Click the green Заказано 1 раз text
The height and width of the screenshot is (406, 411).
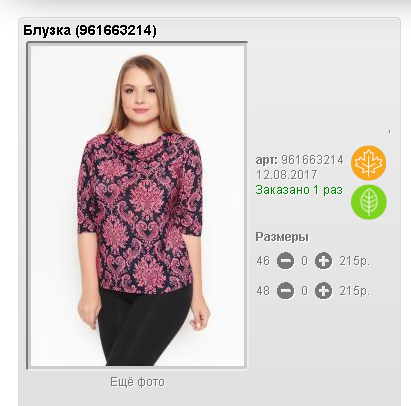[x=299, y=190]
